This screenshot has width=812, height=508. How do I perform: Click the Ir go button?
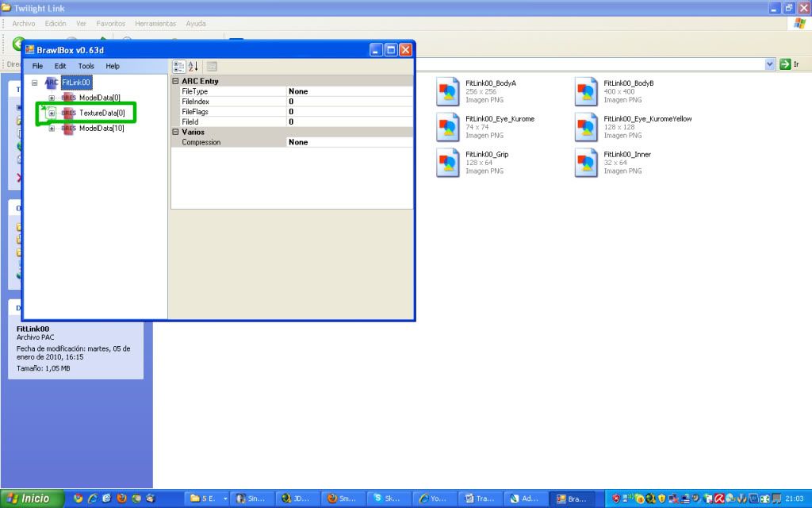(790, 64)
